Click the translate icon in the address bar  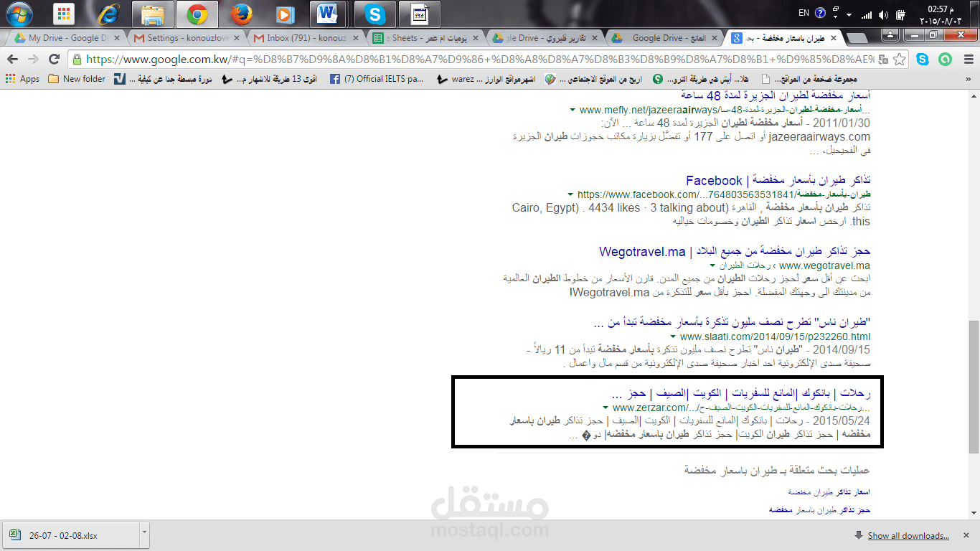click(x=883, y=59)
